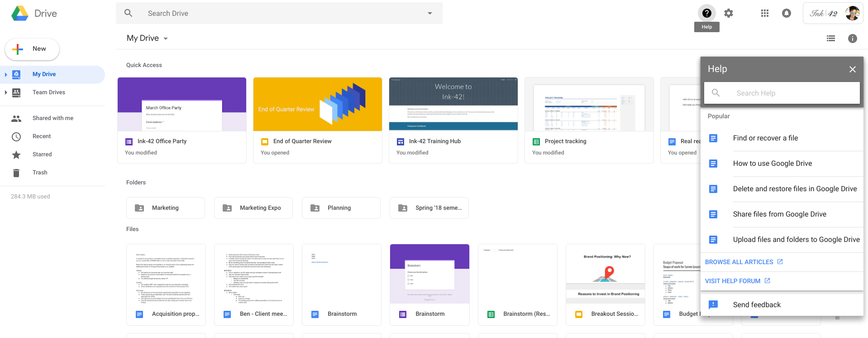Open Starred items in sidebar
This screenshot has height=338, width=868.
click(x=42, y=155)
